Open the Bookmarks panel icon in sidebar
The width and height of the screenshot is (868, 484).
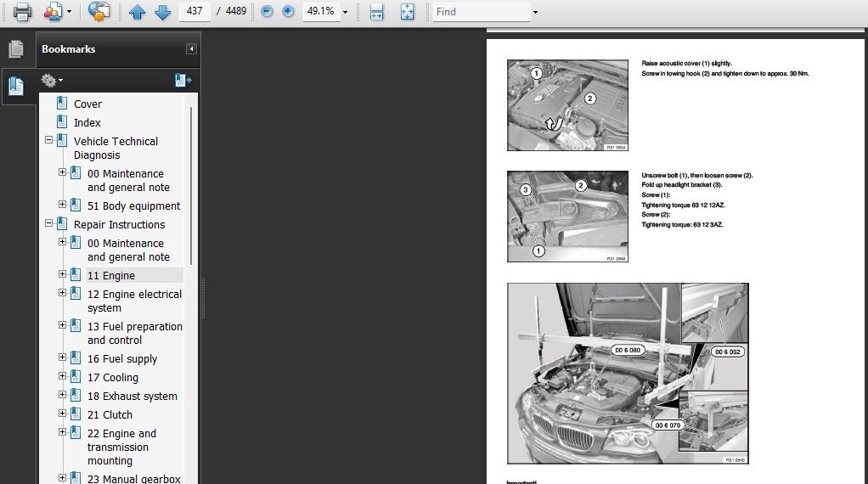tap(16, 86)
